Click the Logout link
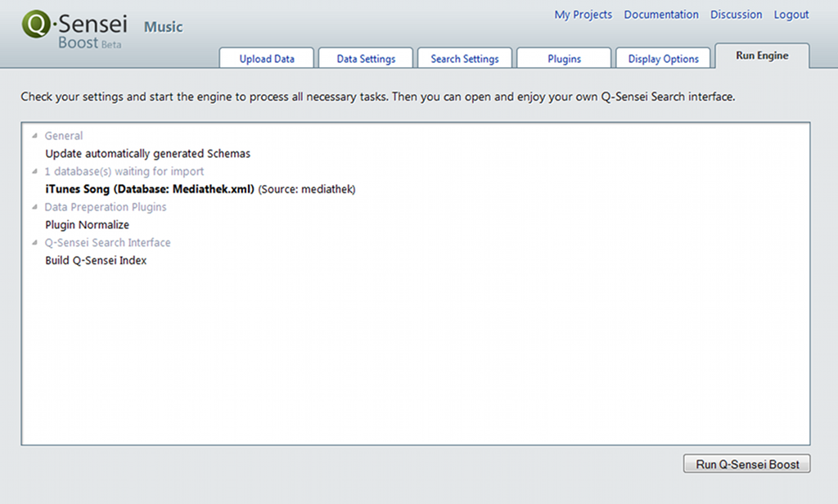This screenshot has height=504, width=838. point(791,15)
